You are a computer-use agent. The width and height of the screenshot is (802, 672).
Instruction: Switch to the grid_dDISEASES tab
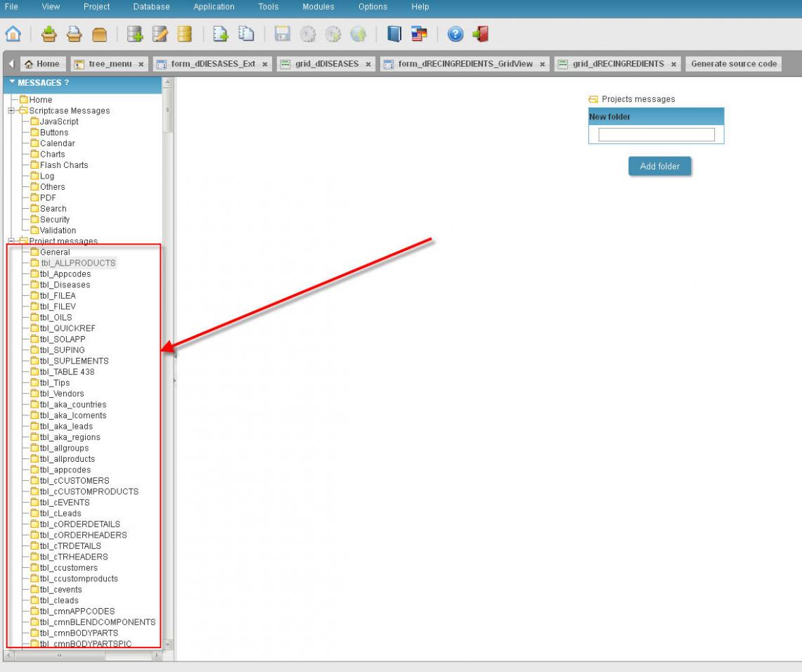[x=326, y=64]
